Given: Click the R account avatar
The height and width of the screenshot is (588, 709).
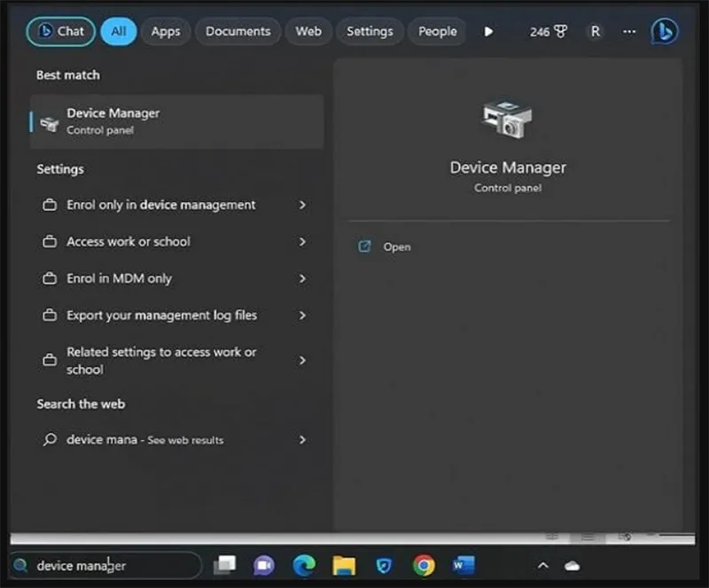Looking at the screenshot, I should tap(596, 32).
